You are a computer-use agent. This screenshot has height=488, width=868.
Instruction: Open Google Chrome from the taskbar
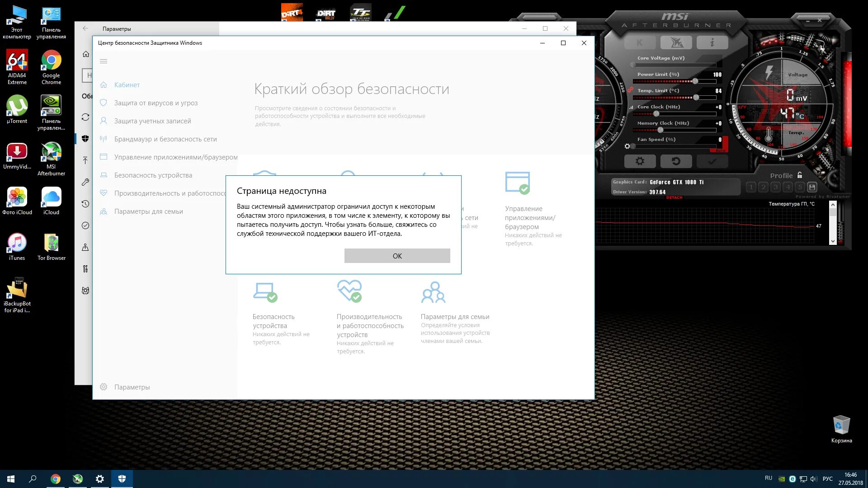(x=56, y=479)
